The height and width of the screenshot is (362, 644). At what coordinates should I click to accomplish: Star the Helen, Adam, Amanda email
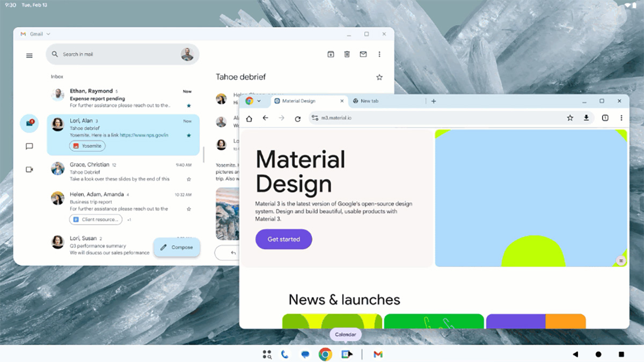click(x=188, y=209)
